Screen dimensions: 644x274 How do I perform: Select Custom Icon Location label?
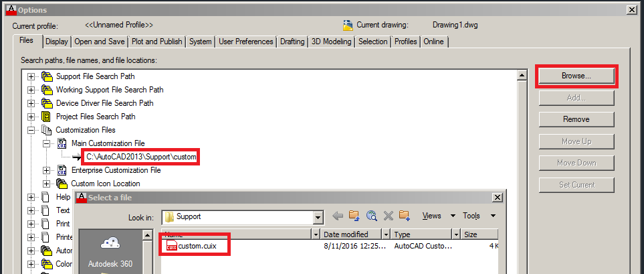pos(106,184)
